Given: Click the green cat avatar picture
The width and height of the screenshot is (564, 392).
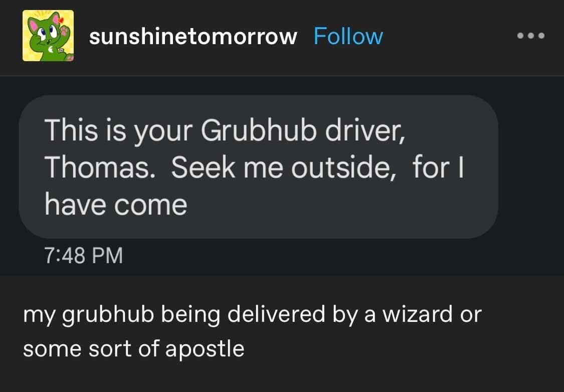Looking at the screenshot, I should coord(48,36).
